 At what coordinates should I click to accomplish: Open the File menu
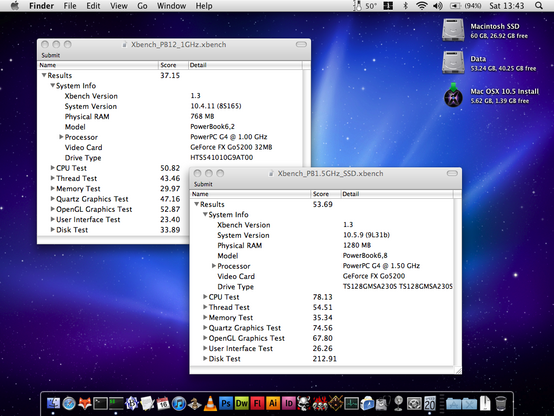tap(70, 6)
